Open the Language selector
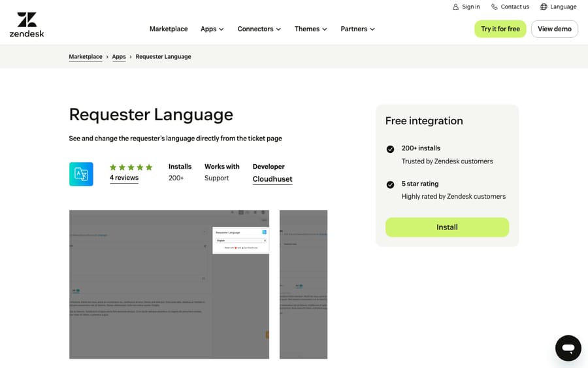The width and height of the screenshot is (588, 368). [x=559, y=7]
